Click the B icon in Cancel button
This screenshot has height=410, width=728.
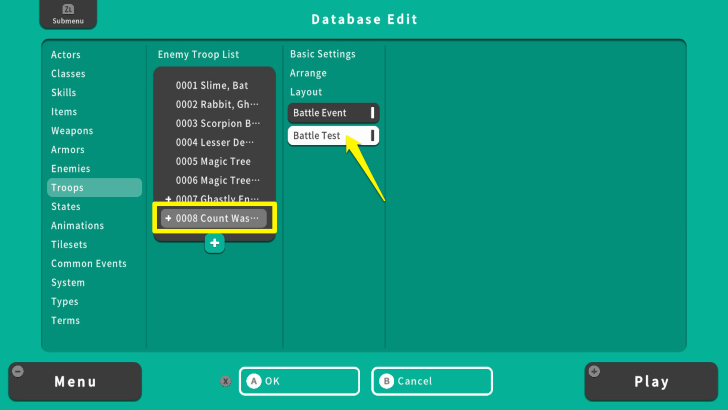386,381
